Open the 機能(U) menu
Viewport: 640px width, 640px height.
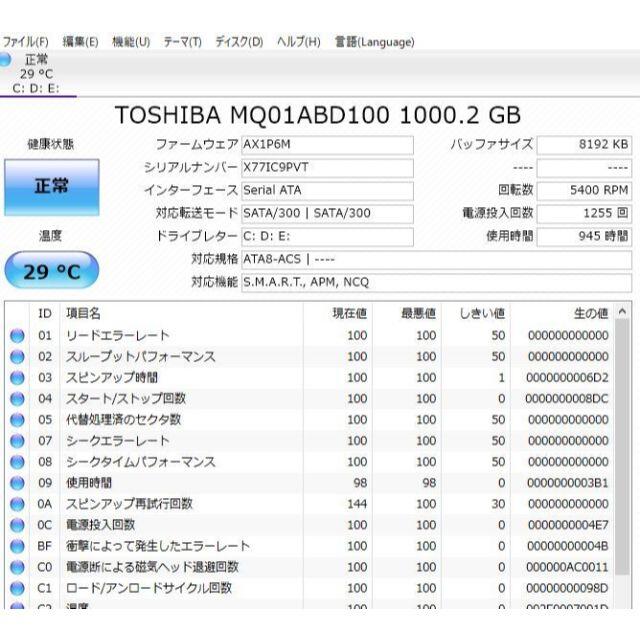pyautogui.click(x=131, y=42)
